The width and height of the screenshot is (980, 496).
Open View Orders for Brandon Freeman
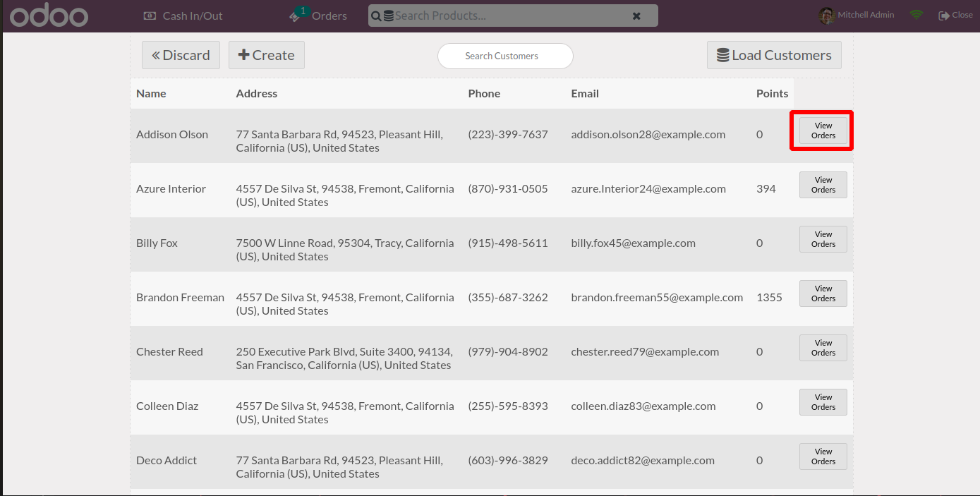tap(823, 294)
